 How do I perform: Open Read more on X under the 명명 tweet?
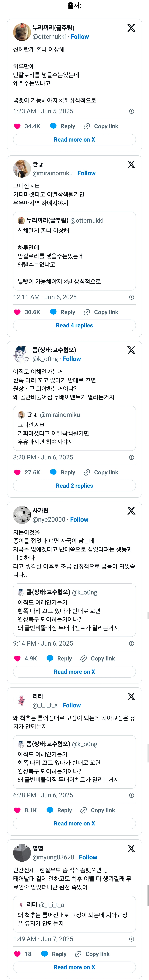coord(74,967)
